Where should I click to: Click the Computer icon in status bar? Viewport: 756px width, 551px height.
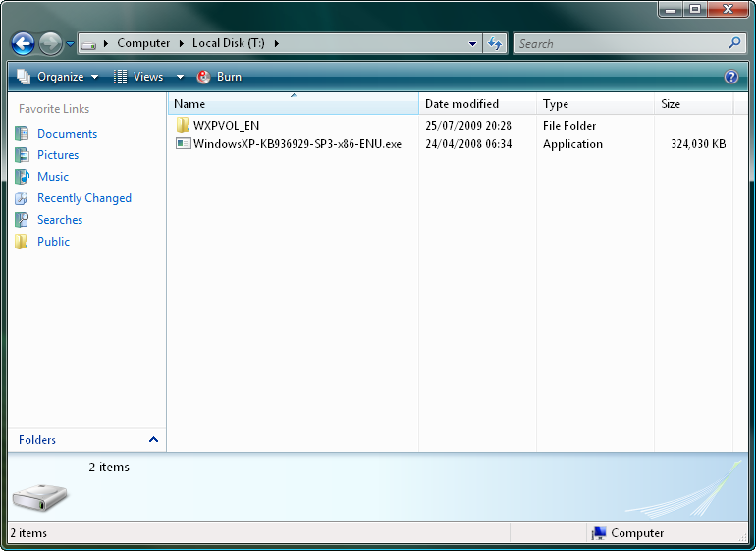pyautogui.click(x=599, y=533)
